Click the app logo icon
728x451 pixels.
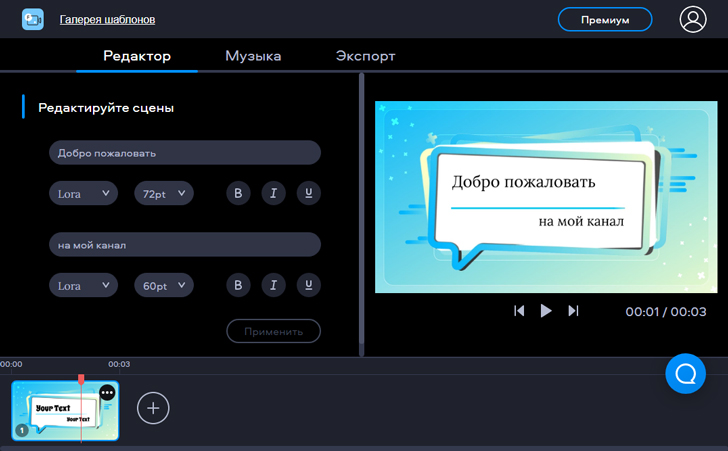(x=33, y=19)
